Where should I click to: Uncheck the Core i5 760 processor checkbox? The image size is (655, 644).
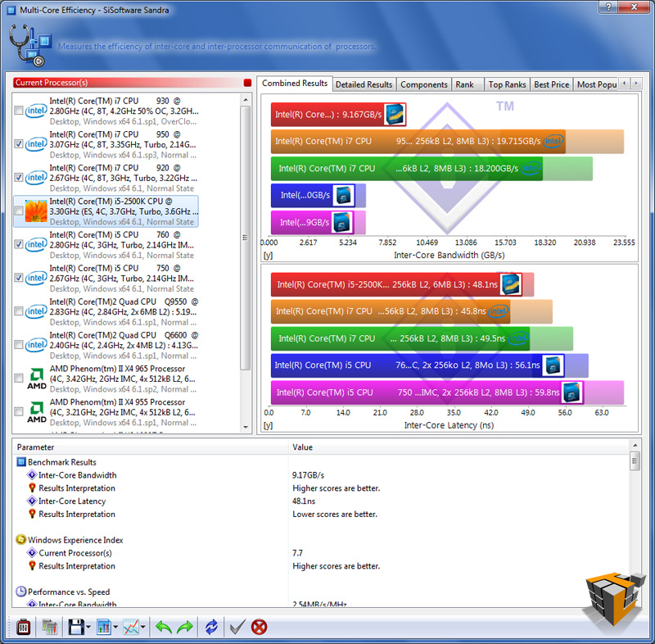[18, 244]
